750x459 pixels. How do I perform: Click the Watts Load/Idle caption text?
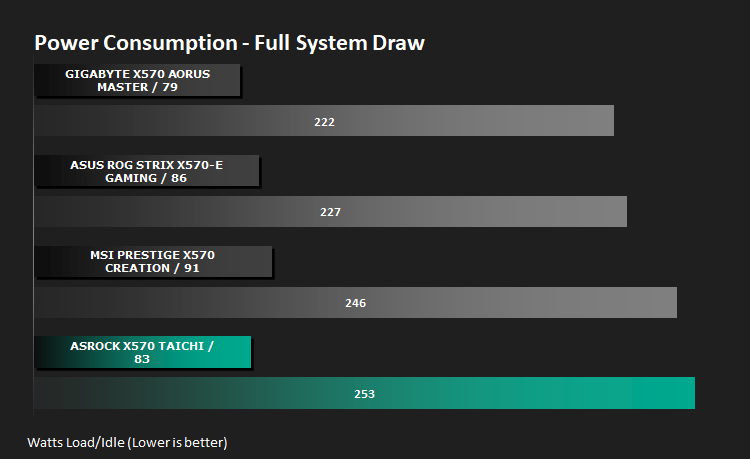tap(127, 442)
